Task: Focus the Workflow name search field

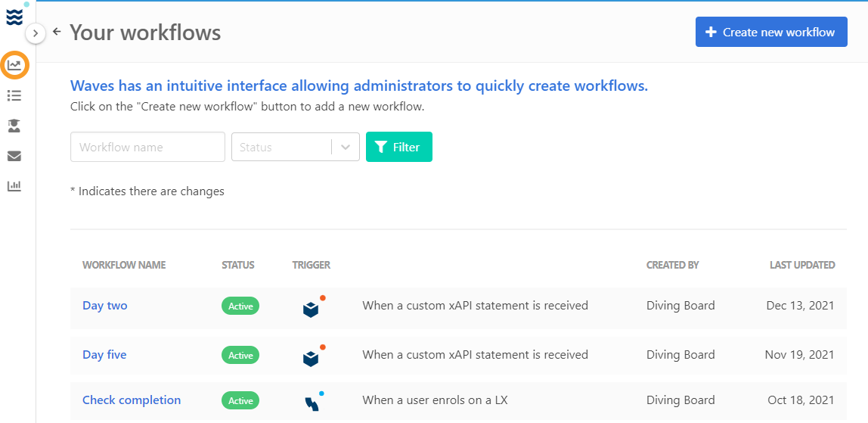Action: [x=147, y=147]
